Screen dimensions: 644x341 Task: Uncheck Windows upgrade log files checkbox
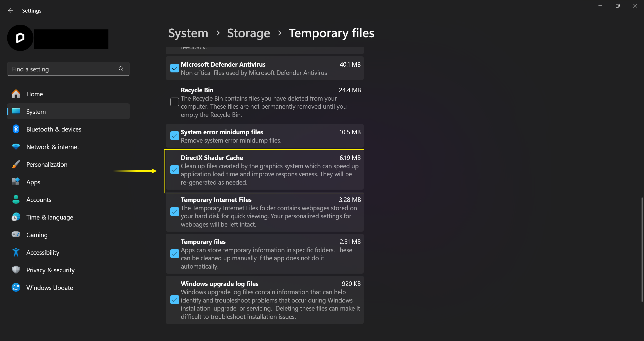click(175, 300)
